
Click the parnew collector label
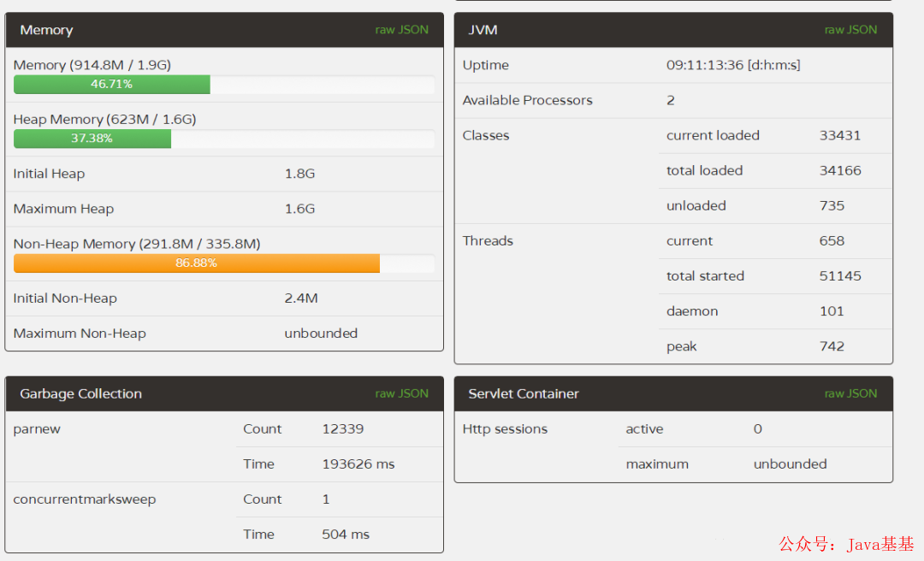(x=37, y=429)
